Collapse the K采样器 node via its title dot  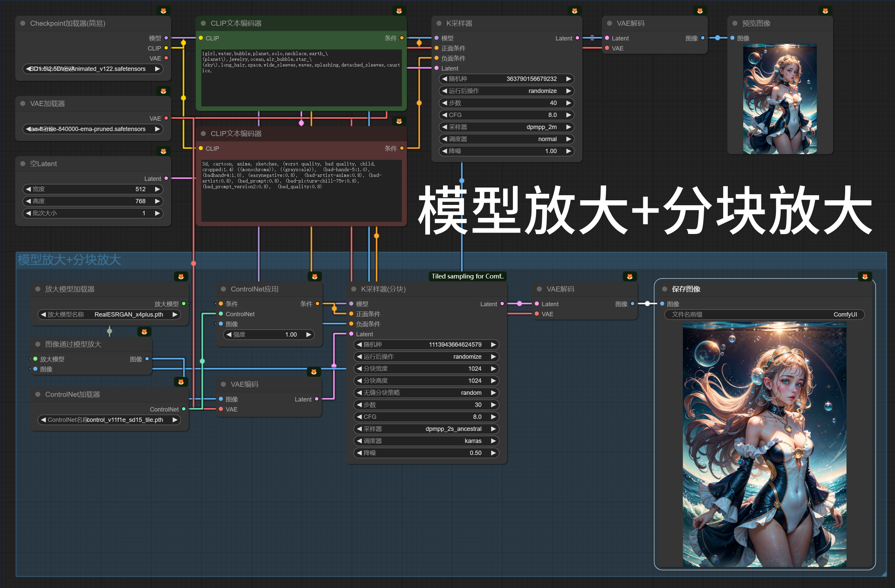tap(439, 23)
